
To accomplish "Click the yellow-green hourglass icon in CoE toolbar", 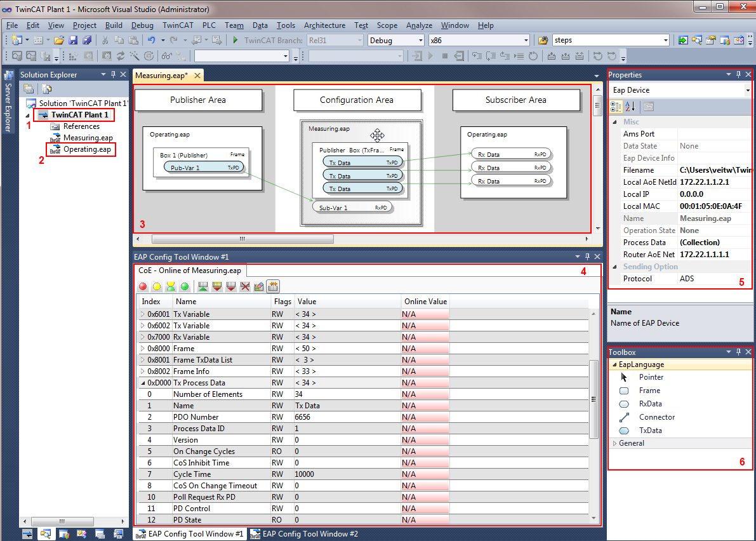I will pyautogui.click(x=171, y=286).
